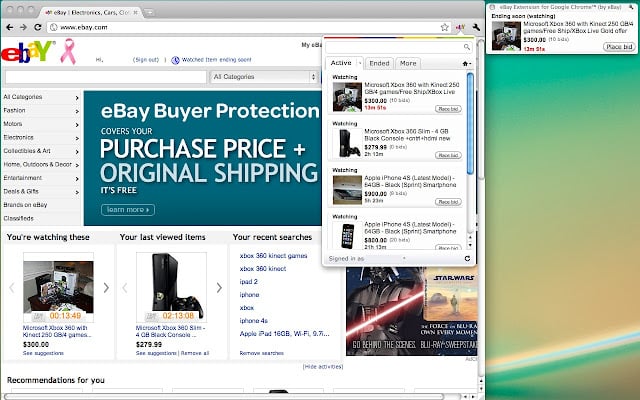Open the Chrome wrench menu

pos(476,27)
